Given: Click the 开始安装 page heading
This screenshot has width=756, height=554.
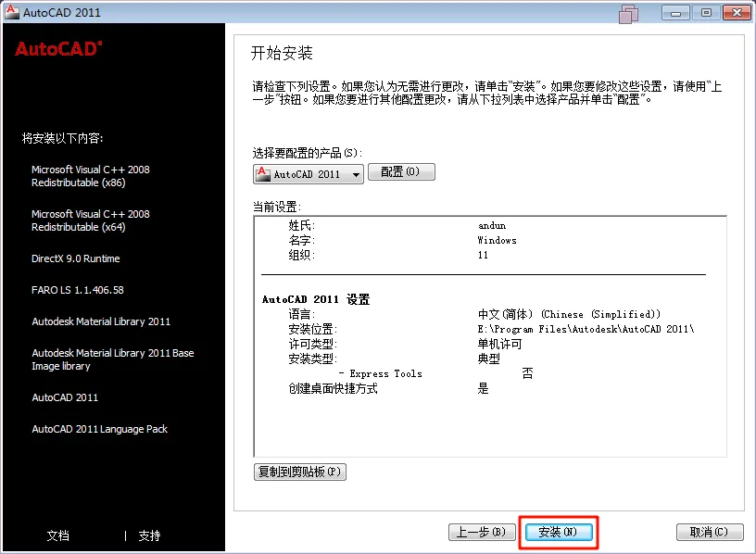Looking at the screenshot, I should [x=282, y=53].
